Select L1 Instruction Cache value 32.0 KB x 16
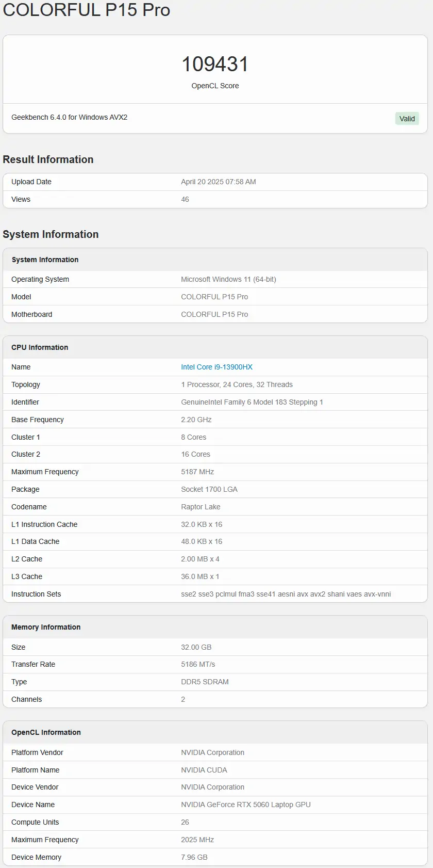This screenshot has height=868, width=433. coord(202,524)
